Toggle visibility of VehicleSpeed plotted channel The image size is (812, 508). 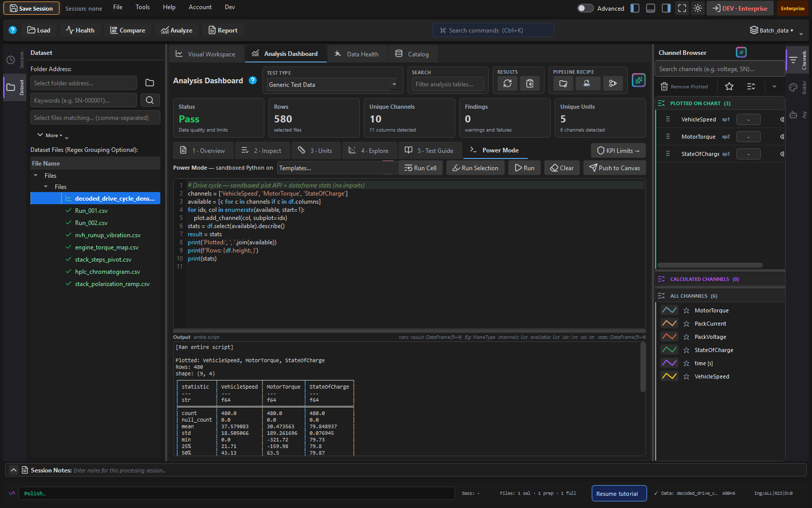click(782, 119)
